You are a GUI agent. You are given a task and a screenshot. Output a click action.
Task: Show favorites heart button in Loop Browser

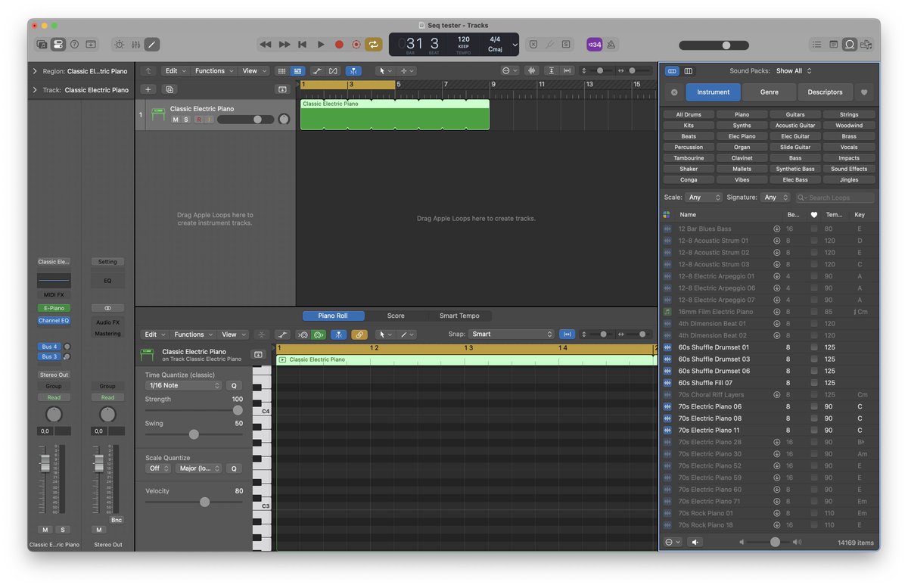[865, 92]
